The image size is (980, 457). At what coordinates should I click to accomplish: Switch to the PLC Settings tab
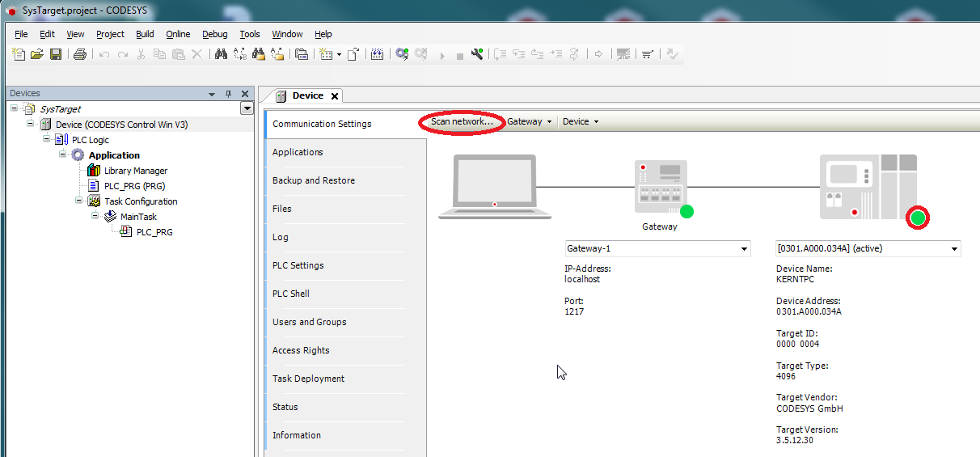[x=298, y=265]
